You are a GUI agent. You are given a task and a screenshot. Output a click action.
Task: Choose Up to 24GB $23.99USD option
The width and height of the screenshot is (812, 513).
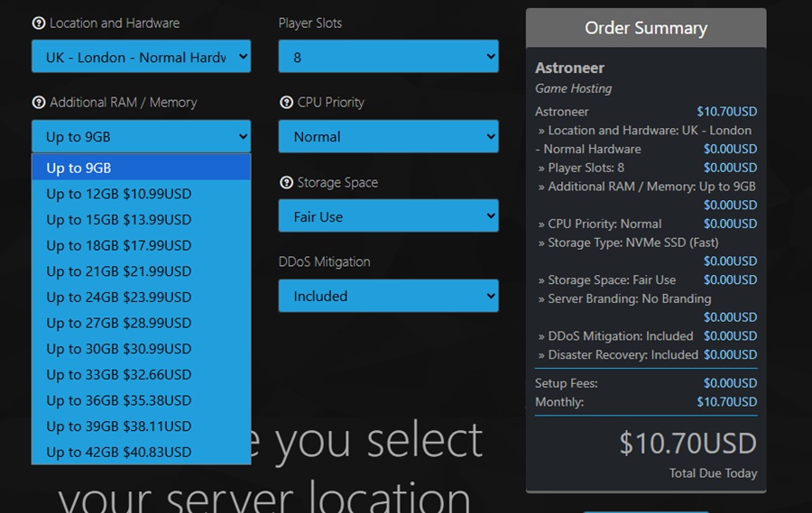141,298
